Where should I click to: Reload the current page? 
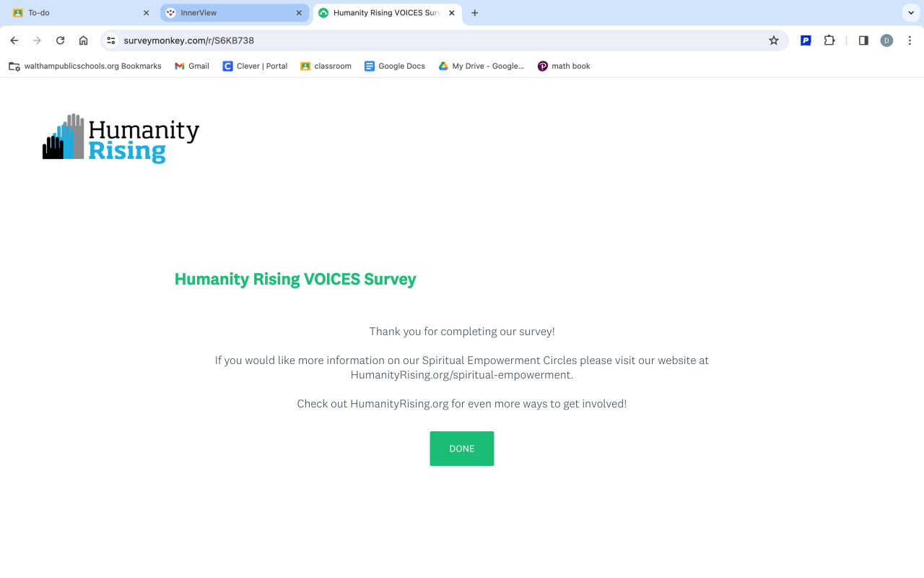(x=61, y=40)
